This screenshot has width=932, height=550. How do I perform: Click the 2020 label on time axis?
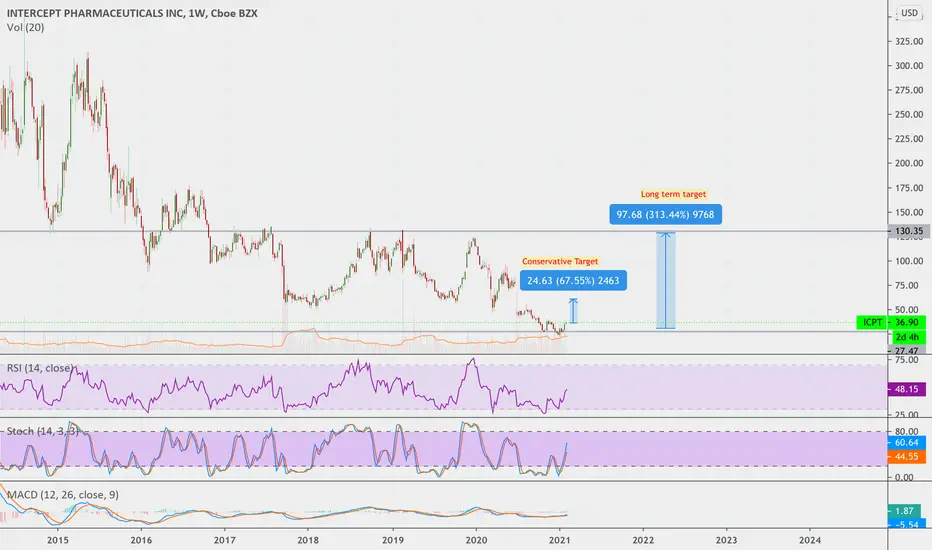[476, 540]
